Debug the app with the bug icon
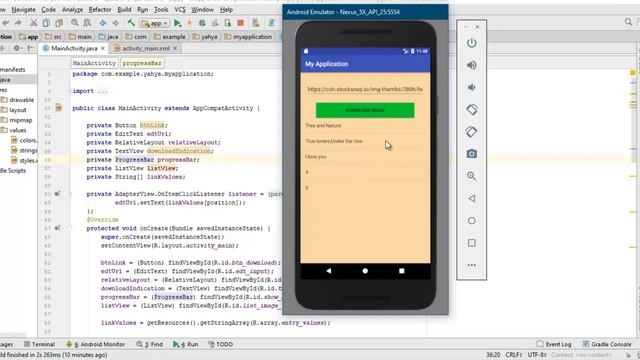Image resolution: width=640 pixels, height=360 pixels. coord(202,23)
